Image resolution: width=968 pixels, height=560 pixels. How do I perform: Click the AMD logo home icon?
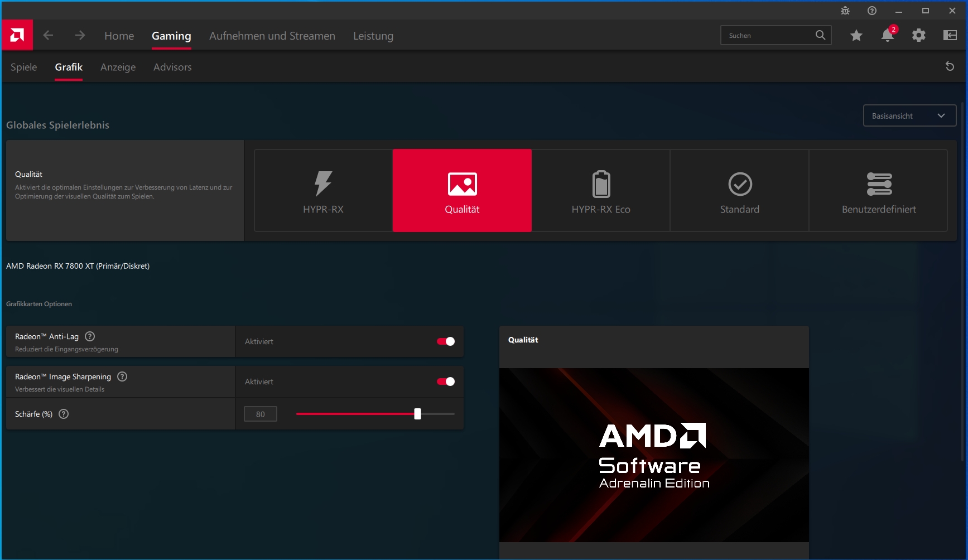tap(17, 35)
